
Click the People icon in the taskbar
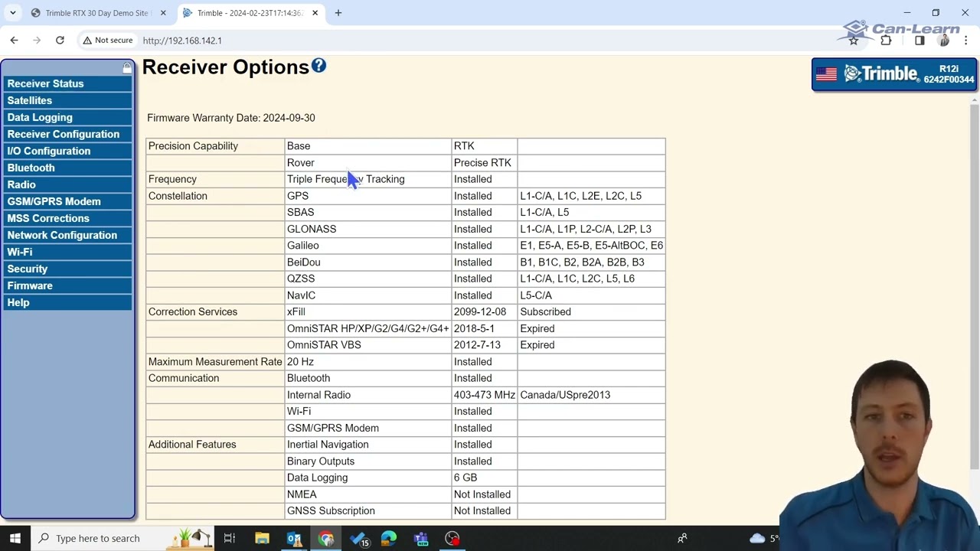tap(682, 538)
